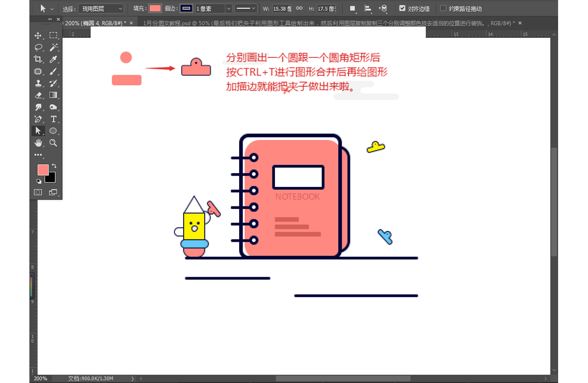
Task: Select the Brush tool
Action: pyautogui.click(x=53, y=72)
